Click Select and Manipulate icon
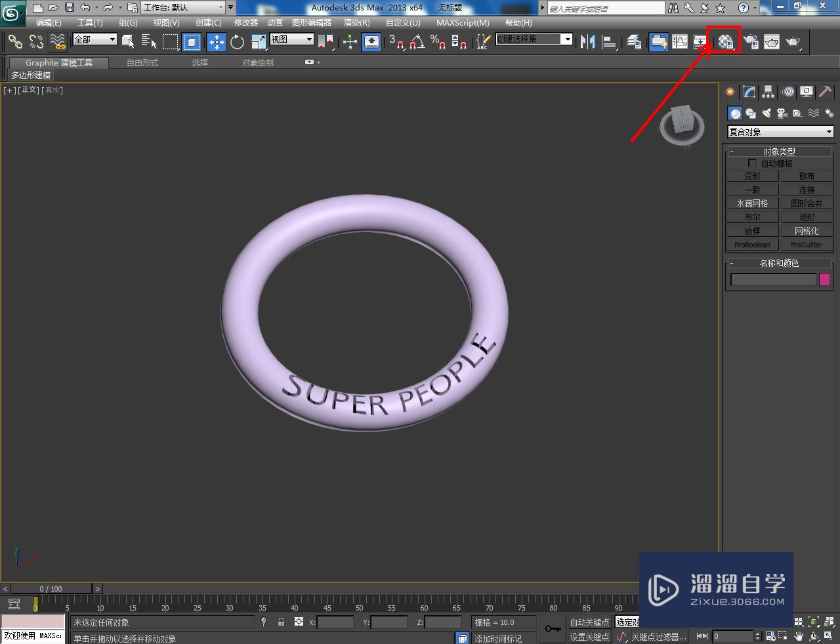The width and height of the screenshot is (840, 644). pos(350,41)
